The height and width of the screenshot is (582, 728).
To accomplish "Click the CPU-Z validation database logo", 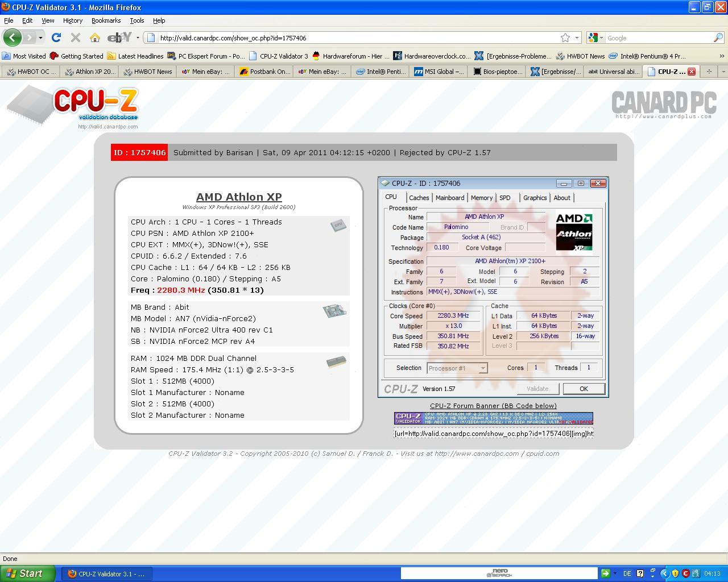I will 72,107.
